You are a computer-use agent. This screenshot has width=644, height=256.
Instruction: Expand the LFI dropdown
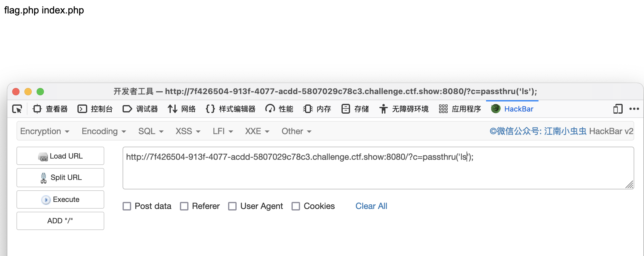click(223, 131)
